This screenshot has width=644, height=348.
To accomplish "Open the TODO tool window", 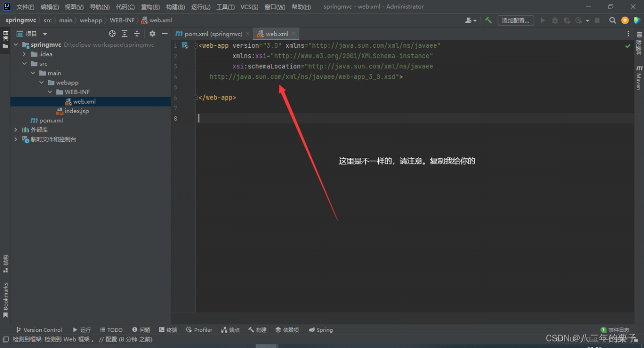I will (111, 330).
